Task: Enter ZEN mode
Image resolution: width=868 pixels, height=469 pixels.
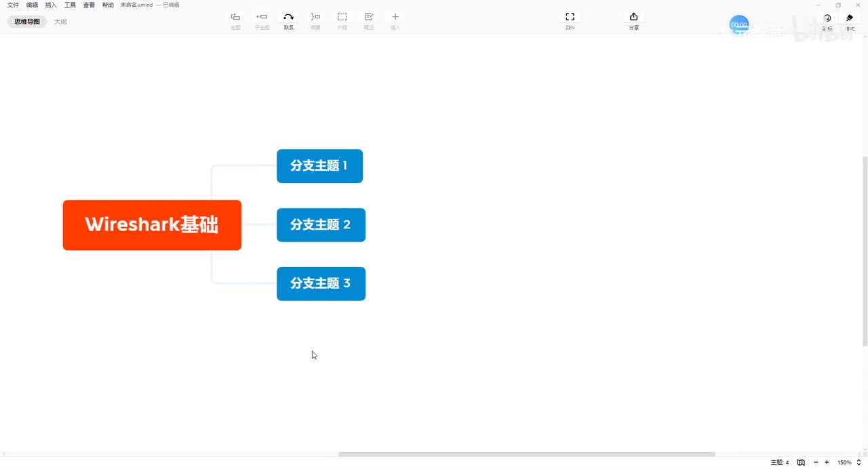Action: (570, 17)
